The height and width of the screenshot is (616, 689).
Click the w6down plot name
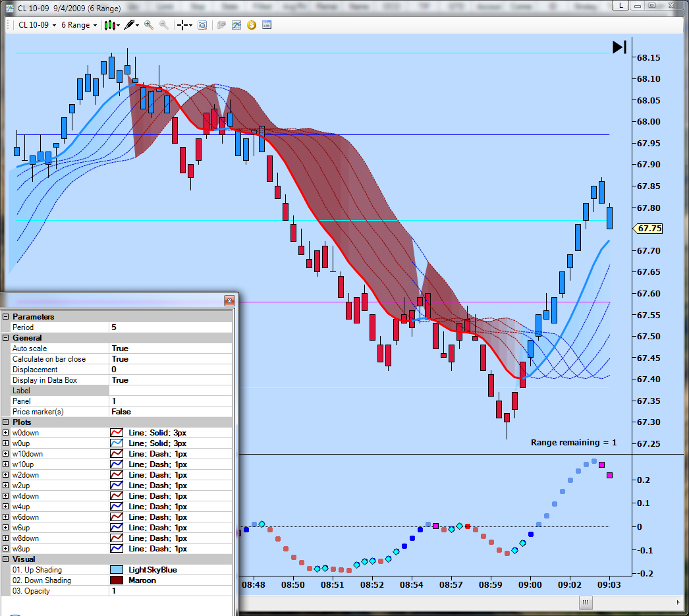click(26, 517)
